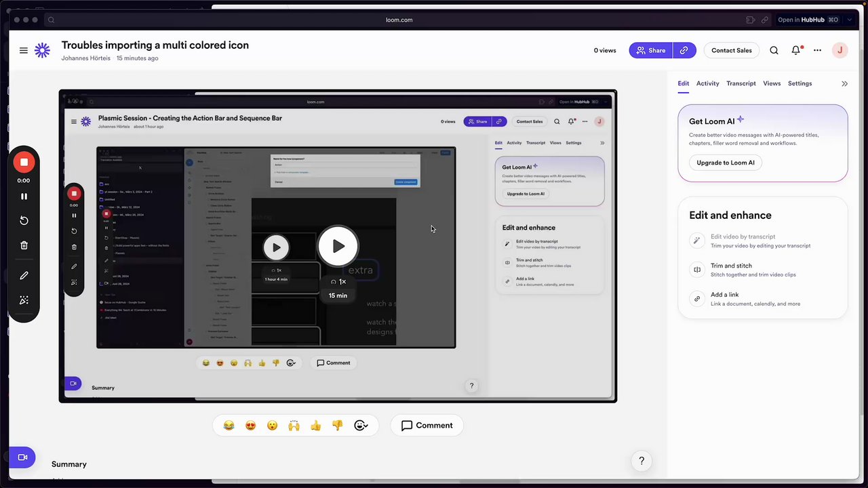
Task: Select the Add a link option in the right panel
Action: pyautogui.click(x=763, y=299)
